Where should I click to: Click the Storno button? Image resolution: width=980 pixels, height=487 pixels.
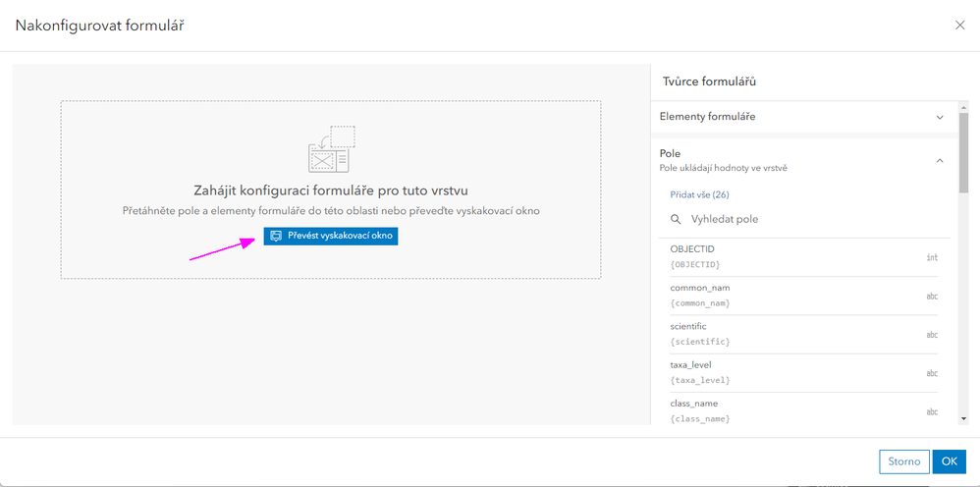(904, 461)
